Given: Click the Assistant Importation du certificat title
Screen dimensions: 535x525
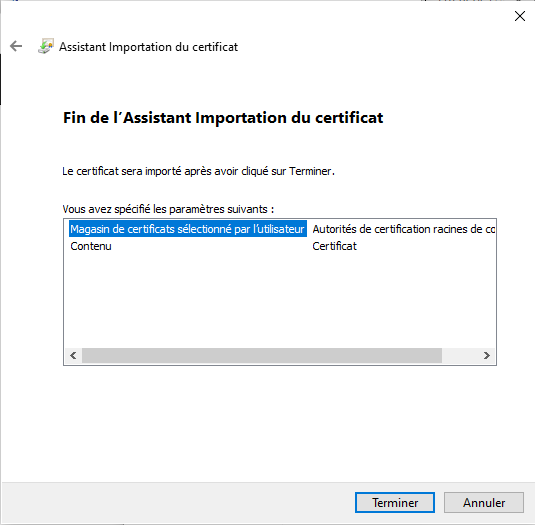Looking at the screenshot, I should [x=148, y=47].
